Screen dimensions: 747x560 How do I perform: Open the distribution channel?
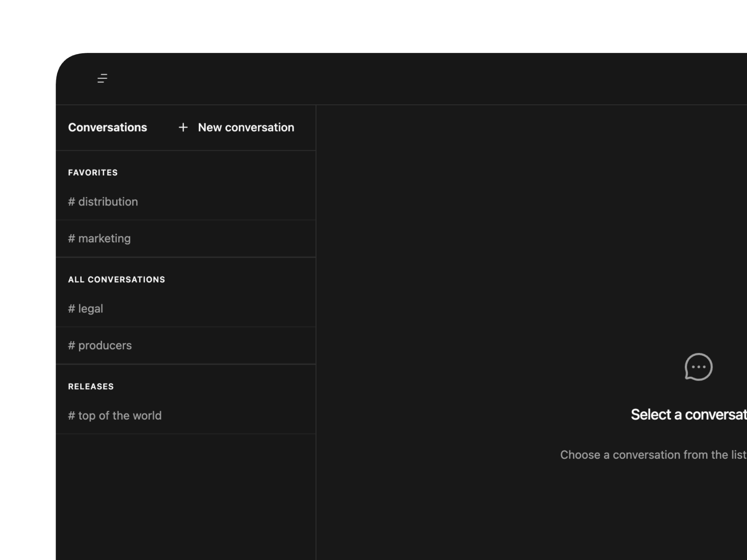pos(108,202)
